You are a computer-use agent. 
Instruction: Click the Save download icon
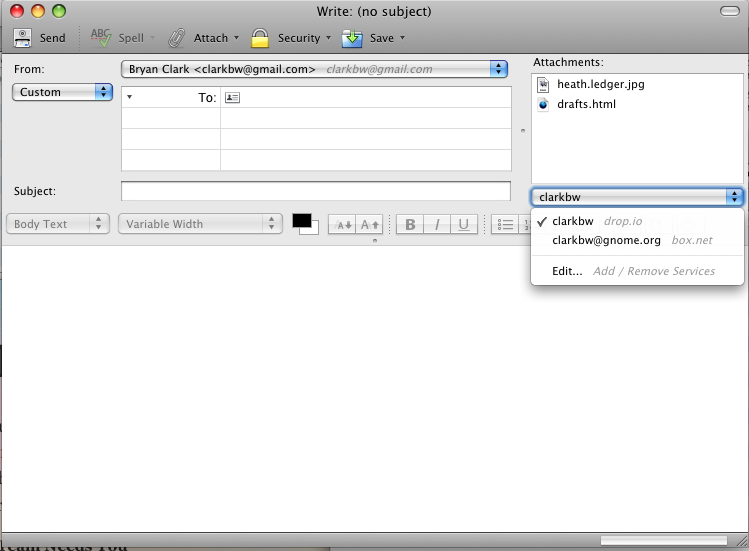tap(352, 38)
